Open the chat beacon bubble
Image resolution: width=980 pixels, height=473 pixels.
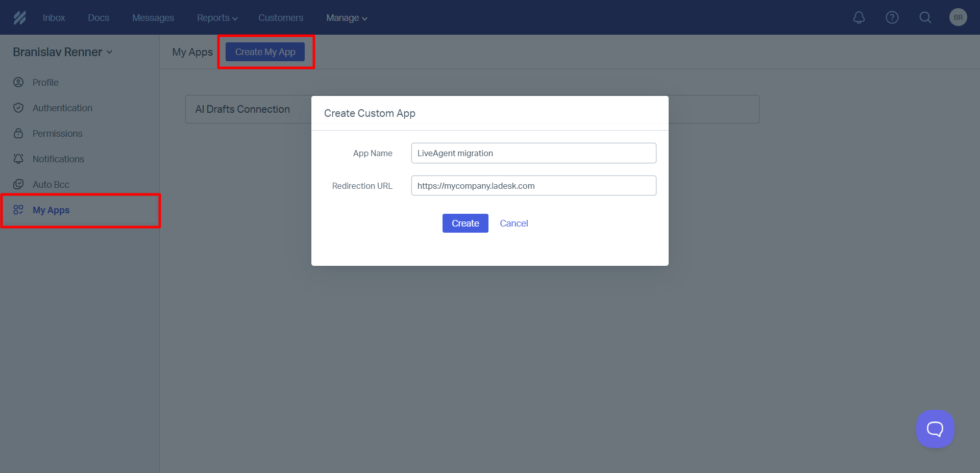click(935, 429)
